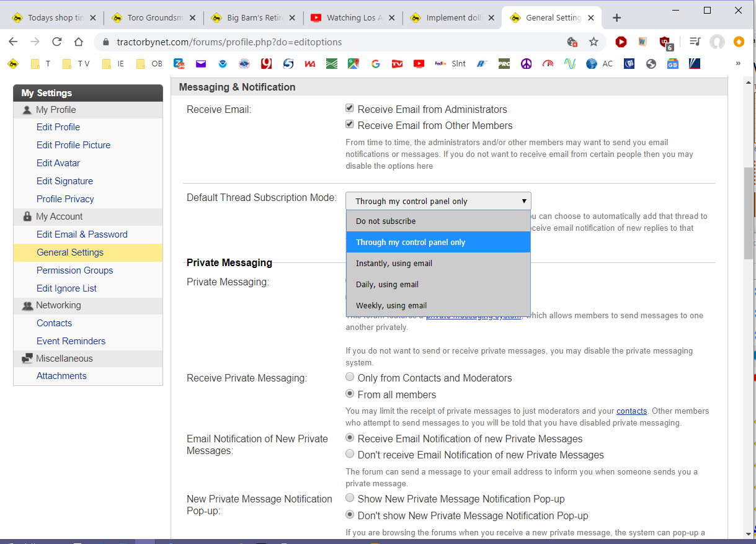
Task: Choose Show New Private Message Notification Pop-up
Action: (x=350, y=498)
